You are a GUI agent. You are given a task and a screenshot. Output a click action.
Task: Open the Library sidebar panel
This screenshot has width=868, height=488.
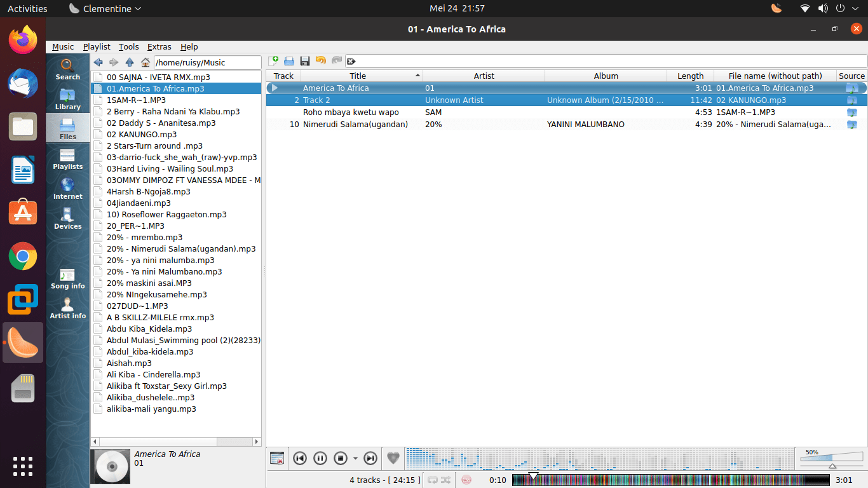(x=67, y=98)
